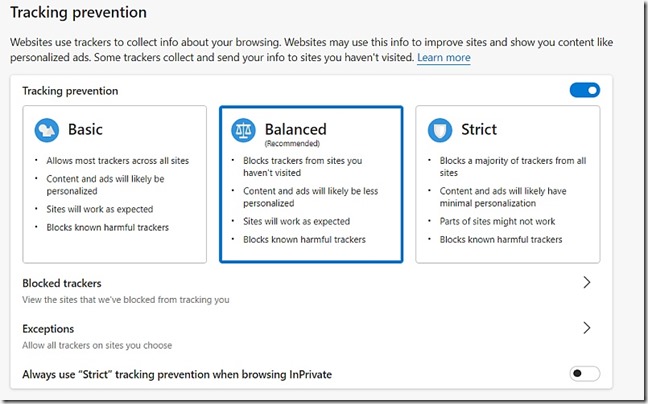Click the Tracking prevention section label
This screenshot has height=404, width=648.
(x=70, y=91)
